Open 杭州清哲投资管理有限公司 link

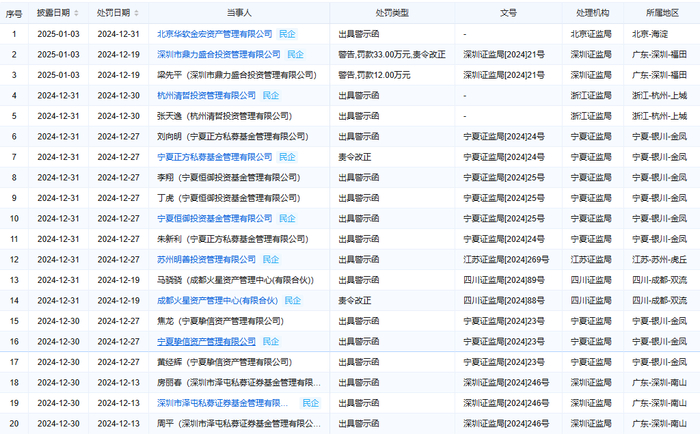pyautogui.click(x=206, y=96)
